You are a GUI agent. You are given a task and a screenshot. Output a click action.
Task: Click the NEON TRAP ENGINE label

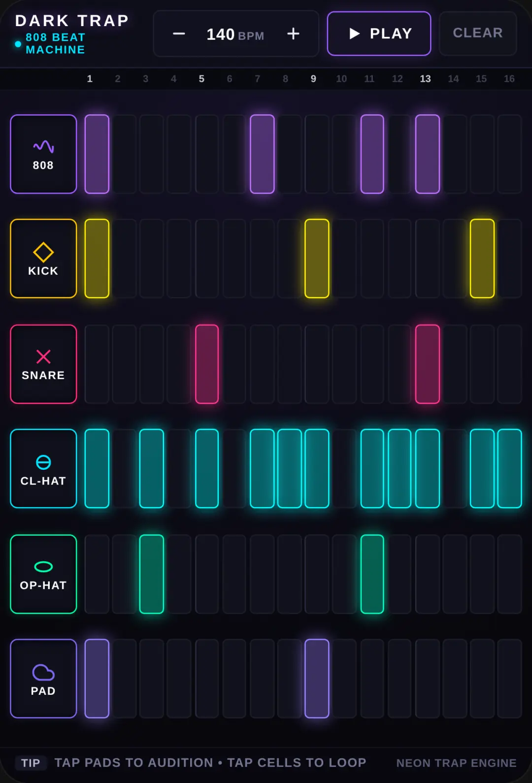457,763
